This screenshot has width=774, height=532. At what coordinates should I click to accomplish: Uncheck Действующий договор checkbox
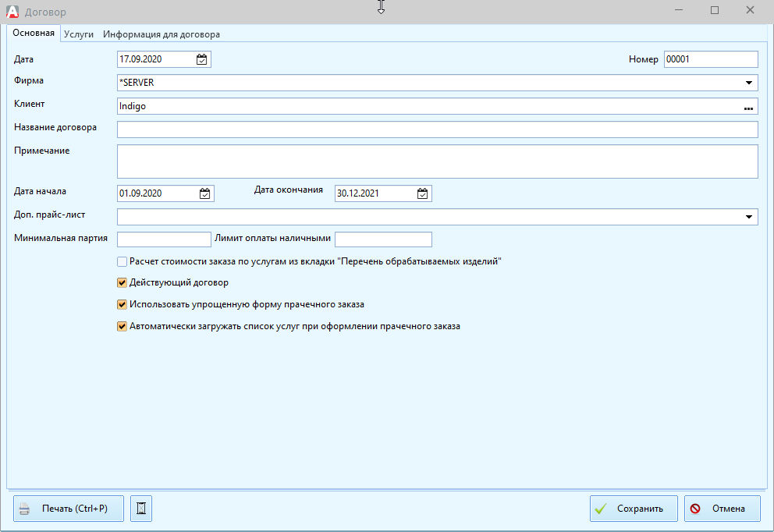click(122, 283)
